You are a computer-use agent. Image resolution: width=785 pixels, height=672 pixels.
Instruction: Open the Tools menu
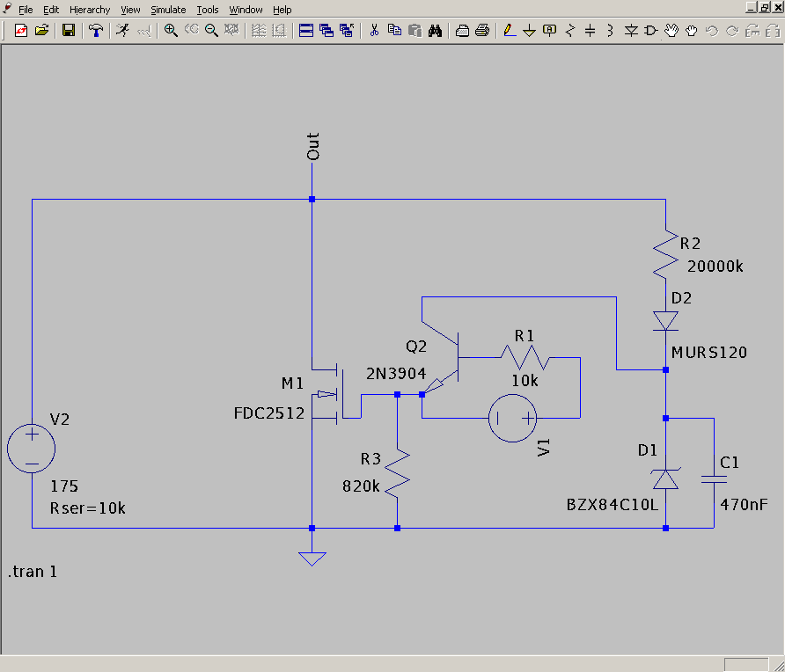click(x=208, y=10)
